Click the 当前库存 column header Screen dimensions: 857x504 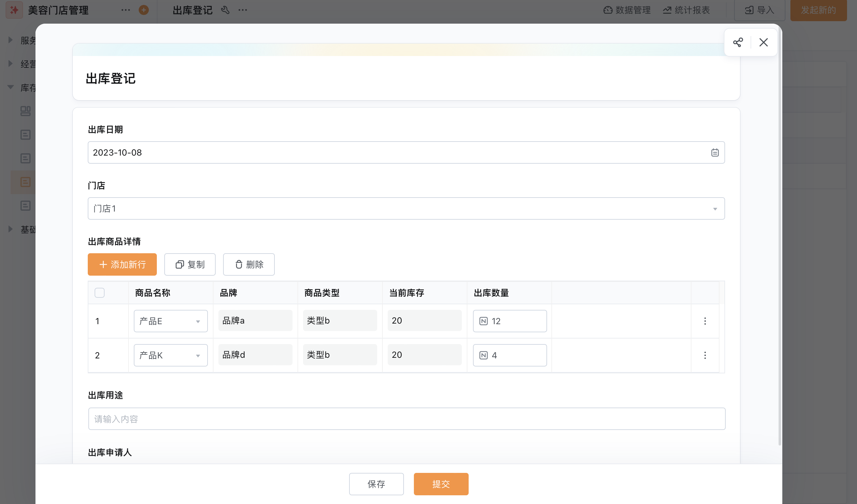pyautogui.click(x=407, y=293)
